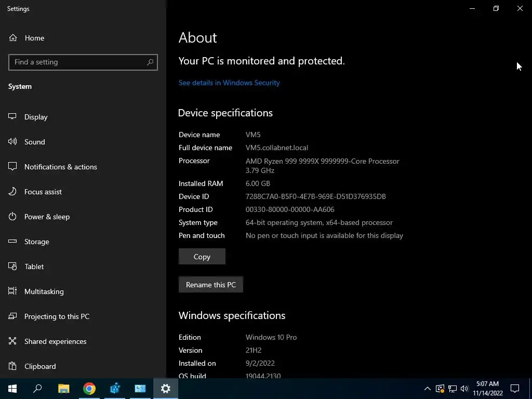Click the Tablet icon in sidebar

[12, 266]
